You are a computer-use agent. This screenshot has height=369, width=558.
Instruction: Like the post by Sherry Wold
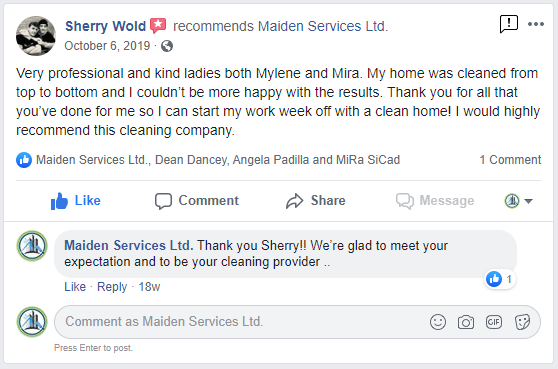tap(75, 201)
